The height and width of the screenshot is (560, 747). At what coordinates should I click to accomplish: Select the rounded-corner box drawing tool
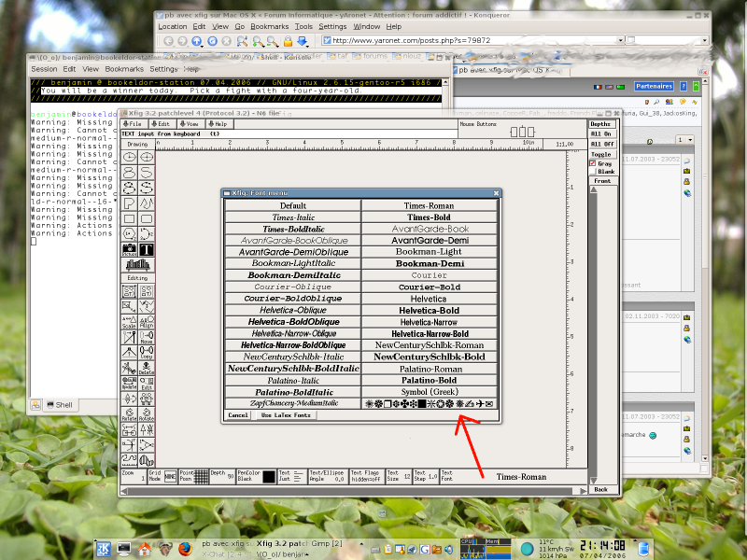click(x=147, y=219)
